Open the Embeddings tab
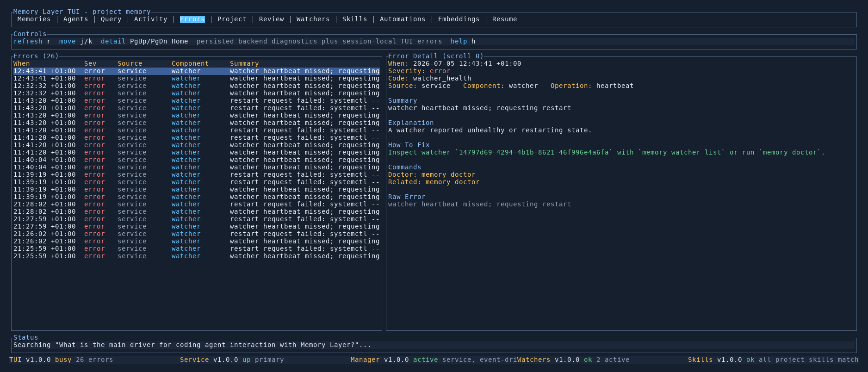Image resolution: width=868 pixels, height=372 pixels. [459, 19]
